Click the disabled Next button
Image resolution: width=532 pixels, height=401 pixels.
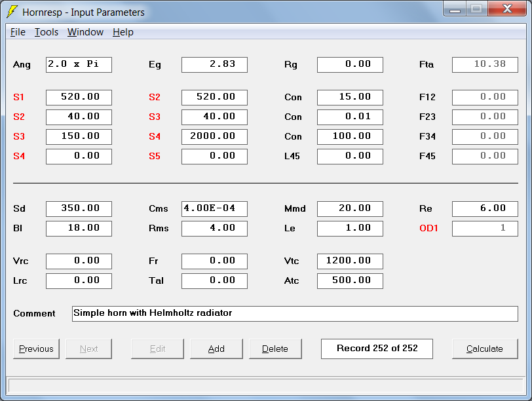pyautogui.click(x=88, y=349)
